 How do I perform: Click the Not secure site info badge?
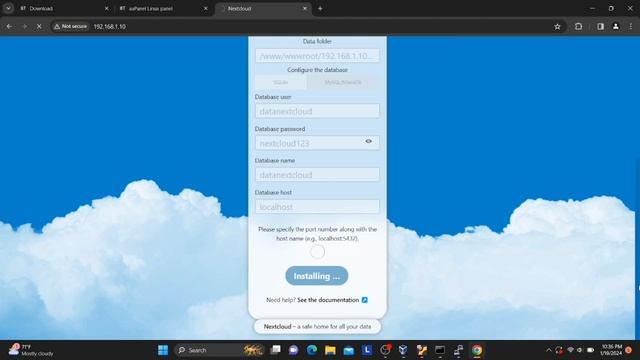point(71,27)
